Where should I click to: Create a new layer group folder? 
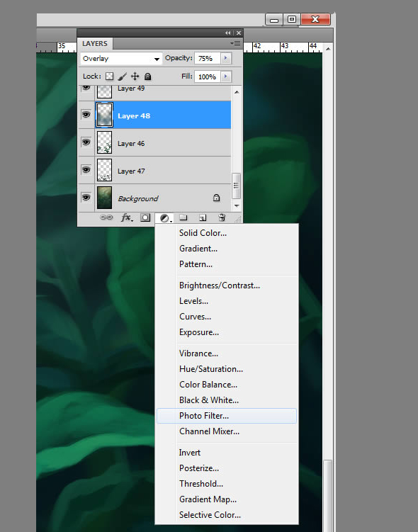pos(183,217)
